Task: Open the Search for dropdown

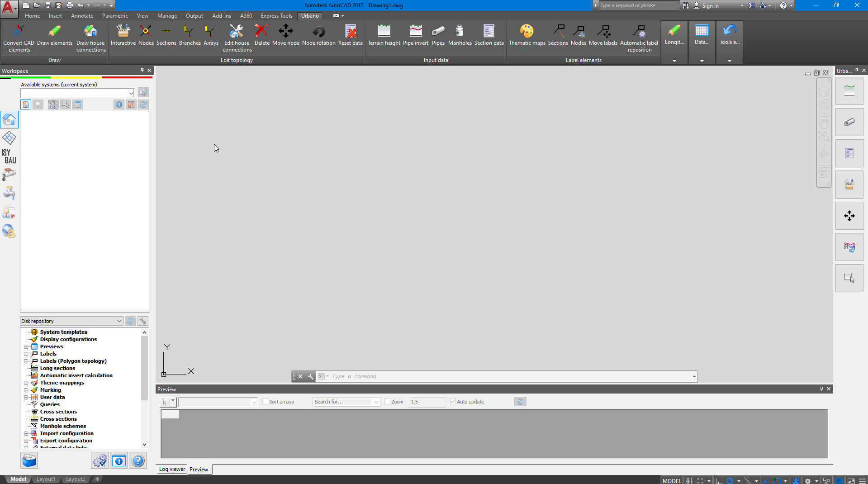Action: [376, 402]
